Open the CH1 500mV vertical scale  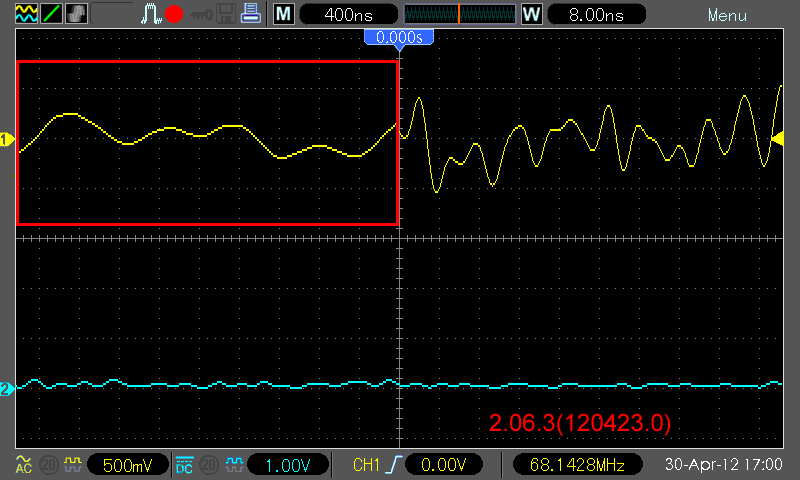click(128, 465)
